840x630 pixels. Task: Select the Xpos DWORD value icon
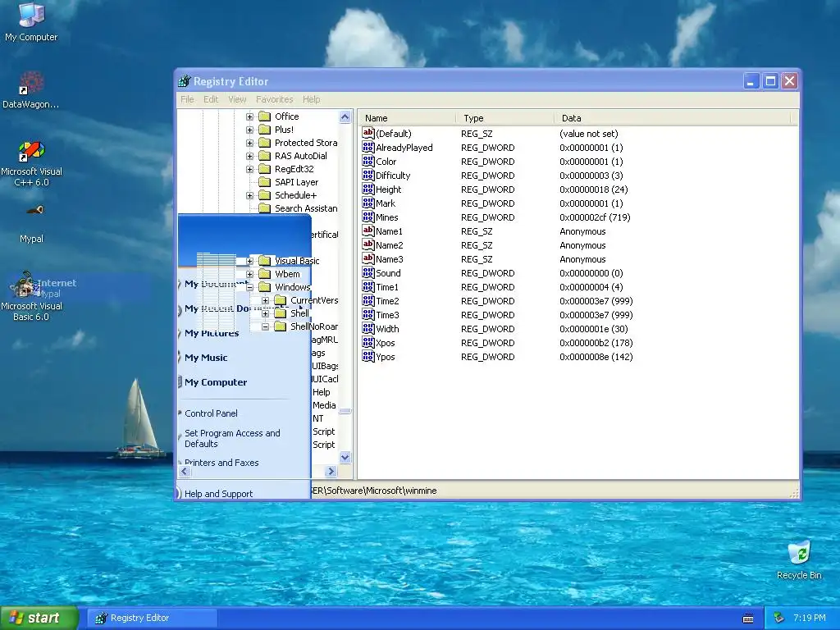pyautogui.click(x=368, y=342)
